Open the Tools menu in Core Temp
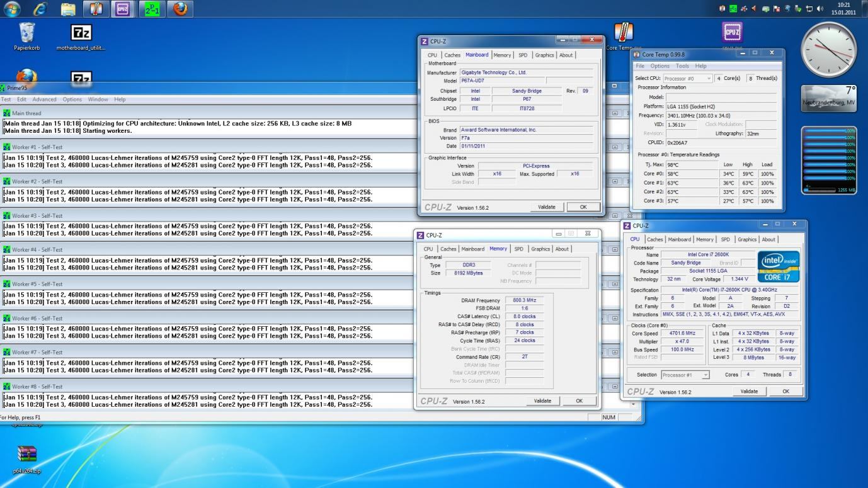This screenshot has height=488, width=868. pyautogui.click(x=683, y=65)
